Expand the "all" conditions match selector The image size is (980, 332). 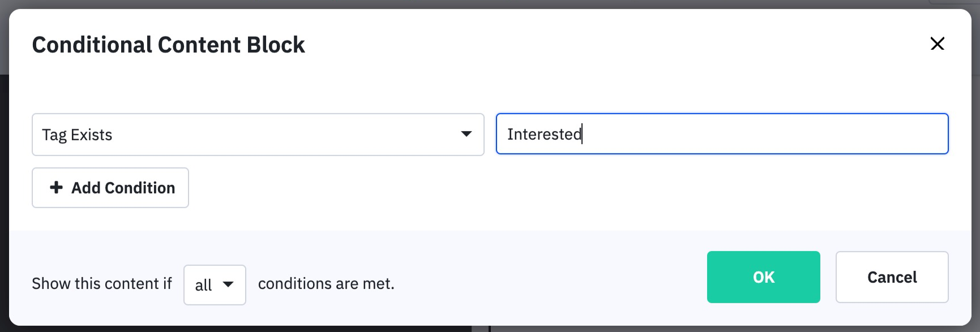(x=215, y=284)
